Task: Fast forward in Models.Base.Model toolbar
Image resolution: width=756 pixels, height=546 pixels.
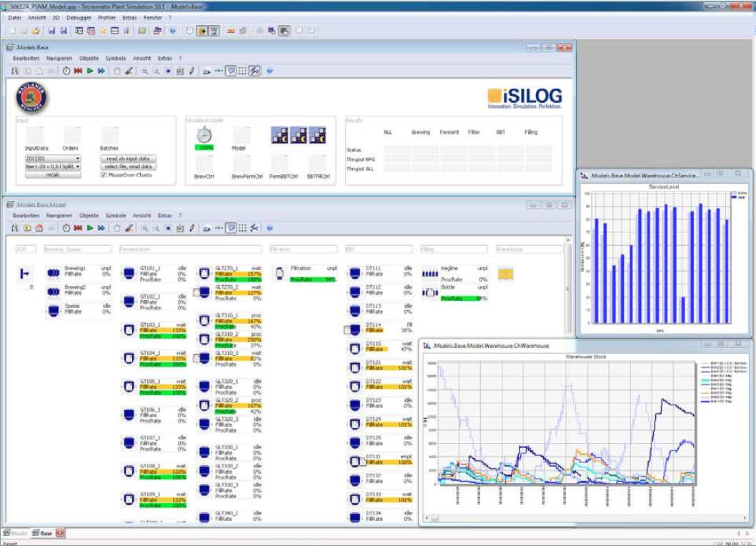Action: (101, 228)
